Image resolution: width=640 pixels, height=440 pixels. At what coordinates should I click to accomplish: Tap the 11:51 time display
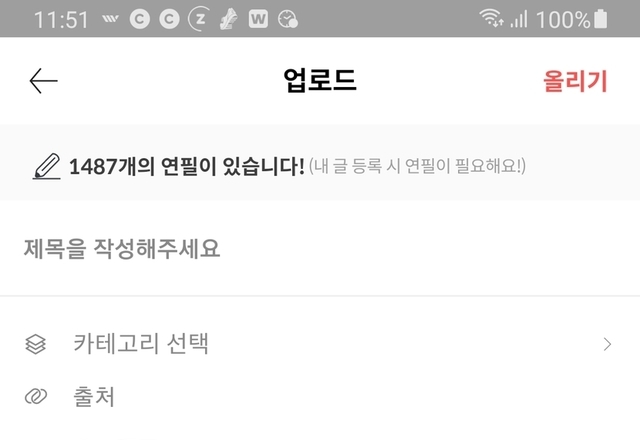(x=61, y=20)
